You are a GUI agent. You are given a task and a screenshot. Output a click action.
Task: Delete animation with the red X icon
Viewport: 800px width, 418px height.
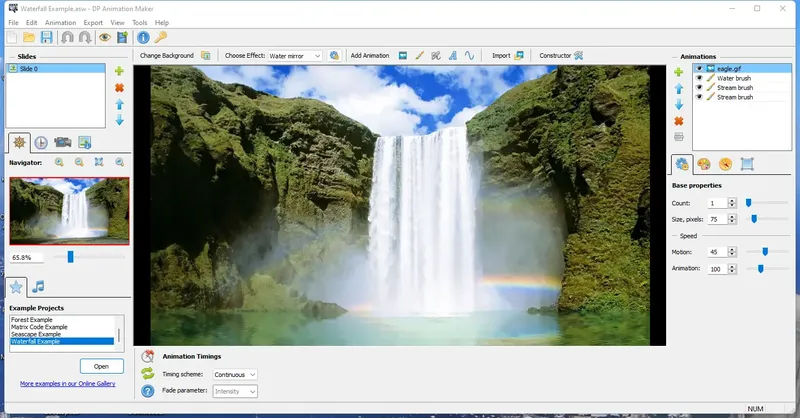pos(679,121)
